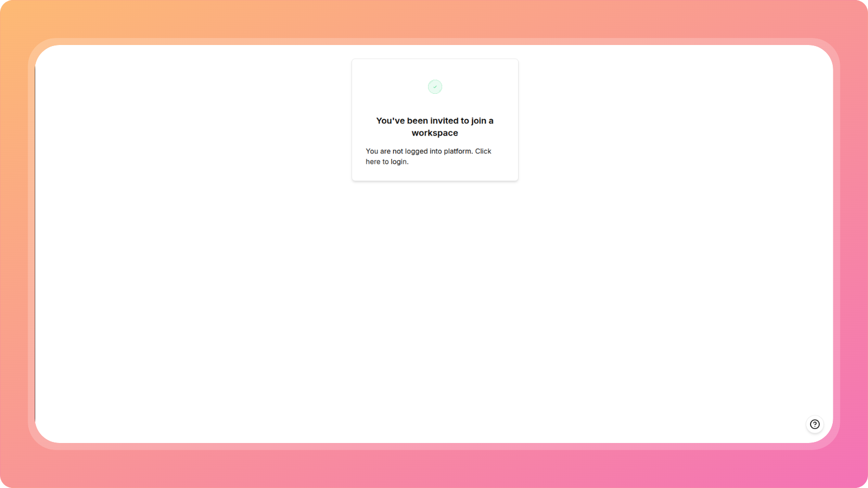Click the word 'platform' in the message

(x=457, y=151)
